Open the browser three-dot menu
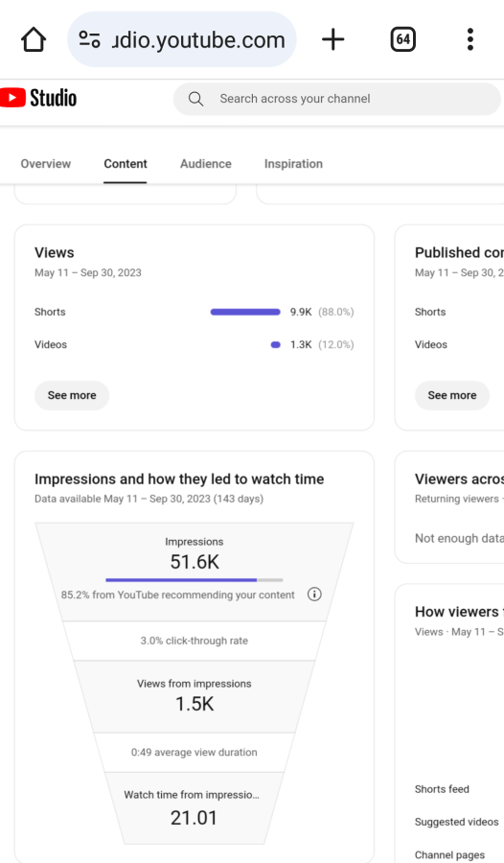 (470, 39)
